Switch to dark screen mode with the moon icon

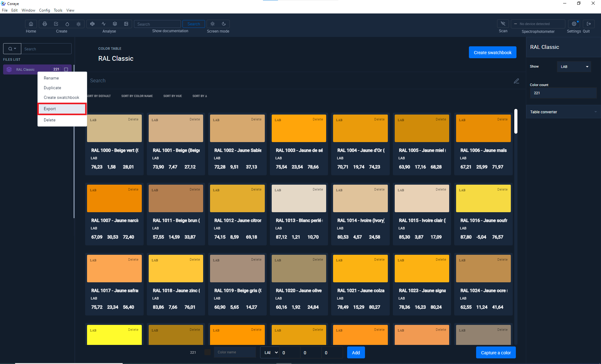tap(224, 24)
